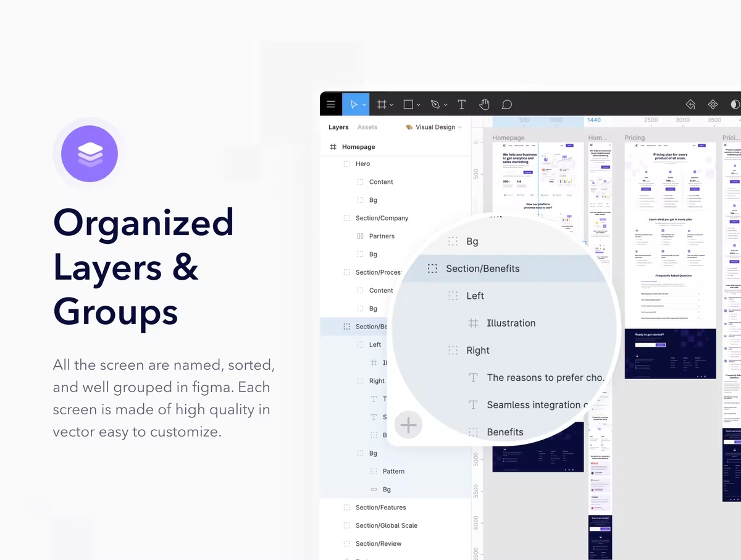This screenshot has height=560, width=741.
Task: Select 'The reasons to prefer' text layer
Action: (x=545, y=377)
